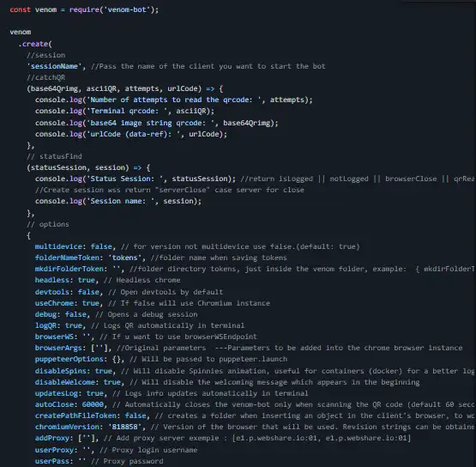Click the // options comment
This screenshot has width=476, height=467.
(x=48, y=224)
